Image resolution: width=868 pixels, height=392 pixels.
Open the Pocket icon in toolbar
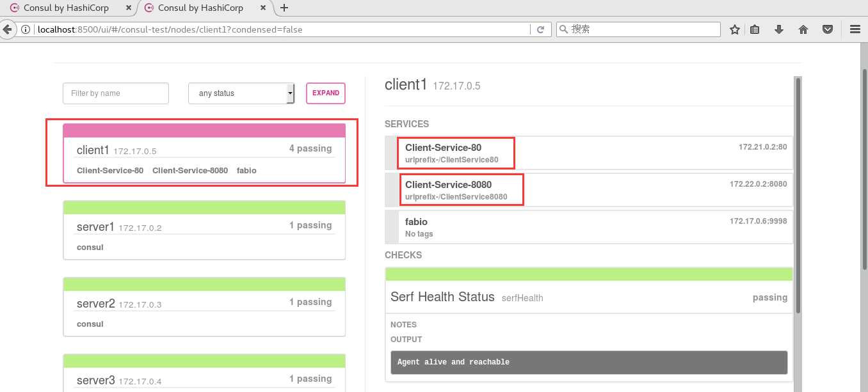828,29
